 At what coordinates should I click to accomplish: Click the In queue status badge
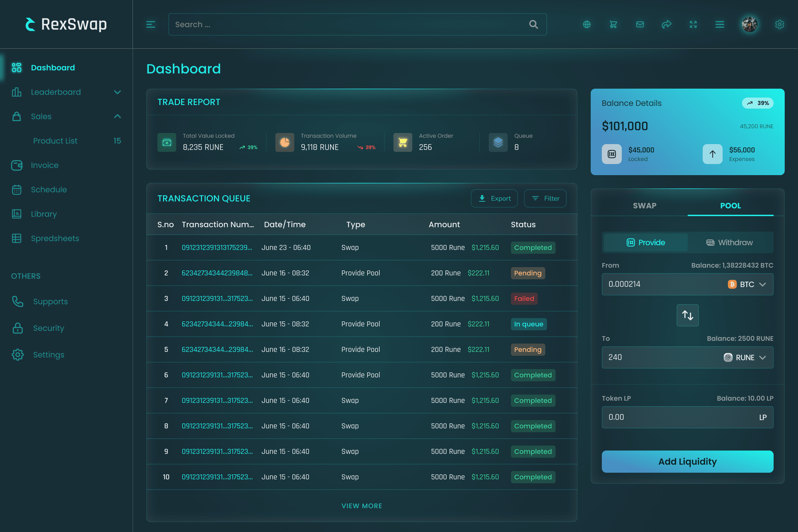tap(529, 324)
